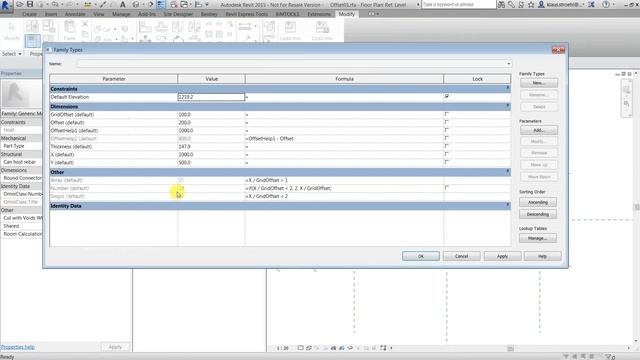Open the quick access toolbar customize arrow
This screenshot has height=360, width=640.
[x=207, y=4]
